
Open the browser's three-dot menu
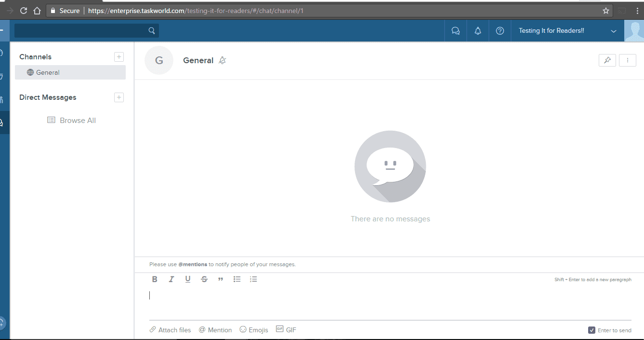click(638, 10)
